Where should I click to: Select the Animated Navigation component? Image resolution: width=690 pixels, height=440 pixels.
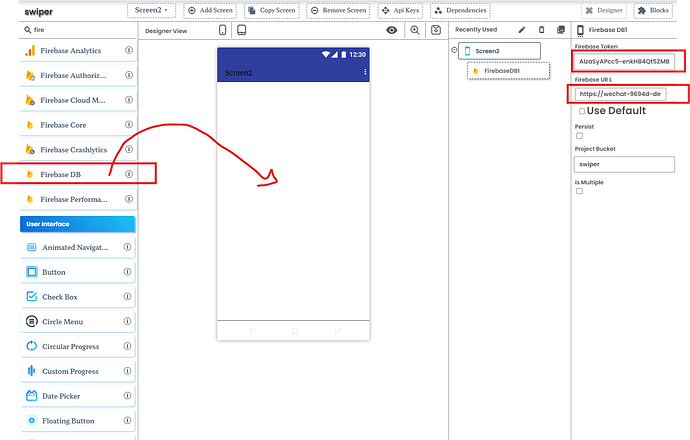(x=78, y=247)
